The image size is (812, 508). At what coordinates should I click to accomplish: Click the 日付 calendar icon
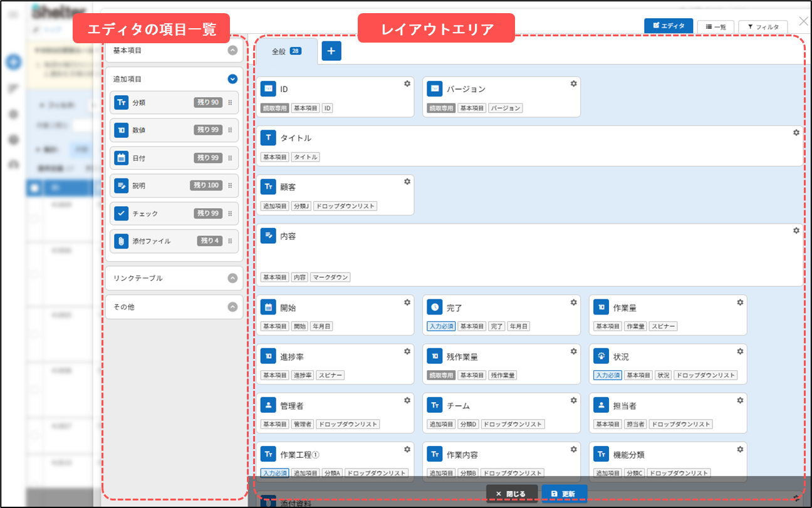[122, 158]
